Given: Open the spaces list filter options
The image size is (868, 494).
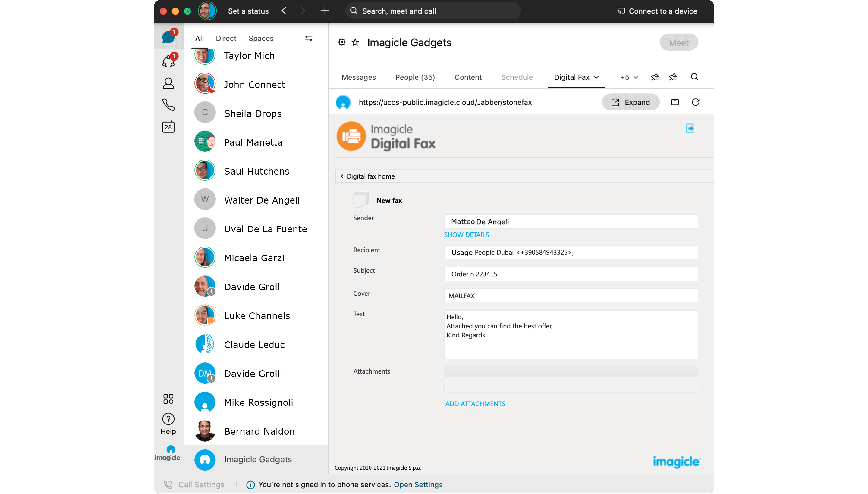Looking at the screenshot, I should [308, 38].
